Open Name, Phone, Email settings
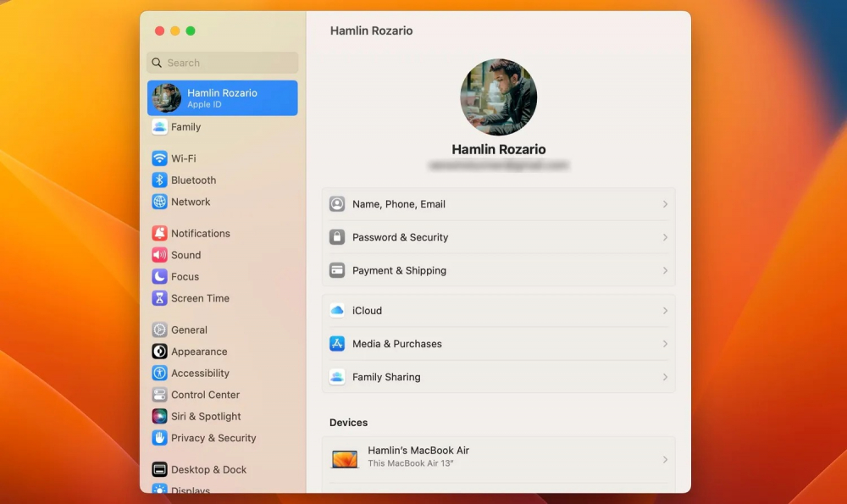The image size is (847, 504). 498,204
